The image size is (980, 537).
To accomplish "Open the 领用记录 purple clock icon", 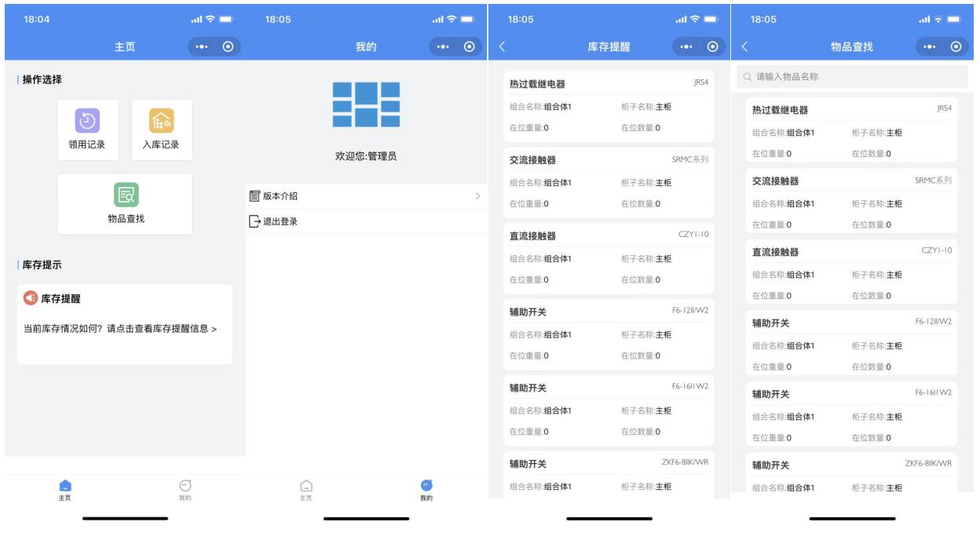I will pyautogui.click(x=86, y=121).
